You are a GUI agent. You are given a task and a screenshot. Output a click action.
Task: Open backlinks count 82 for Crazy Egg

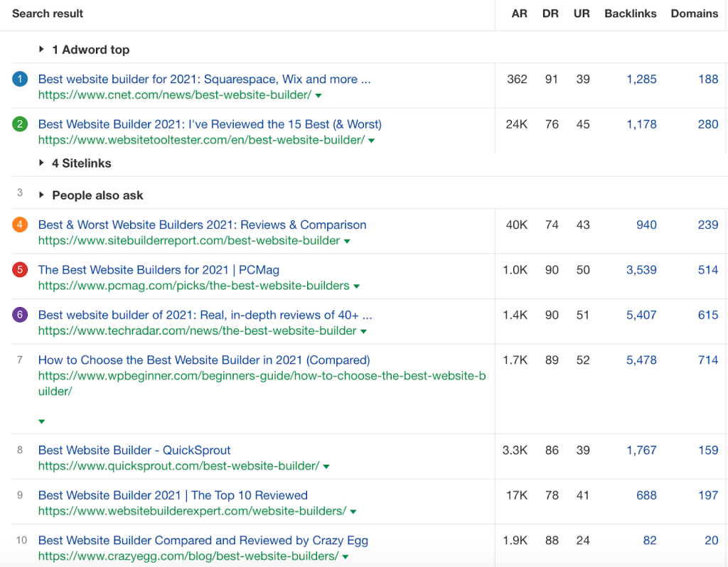pos(650,540)
